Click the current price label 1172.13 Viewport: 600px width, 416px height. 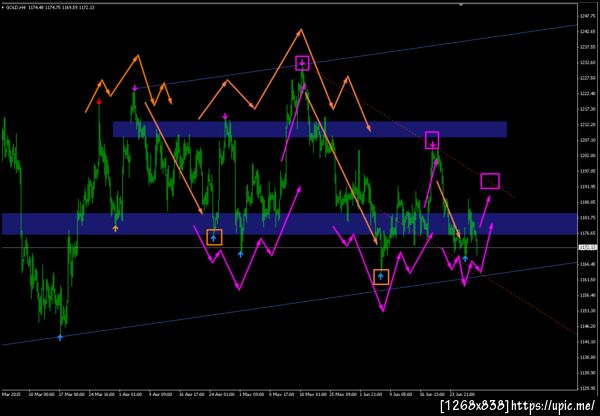[x=587, y=248]
